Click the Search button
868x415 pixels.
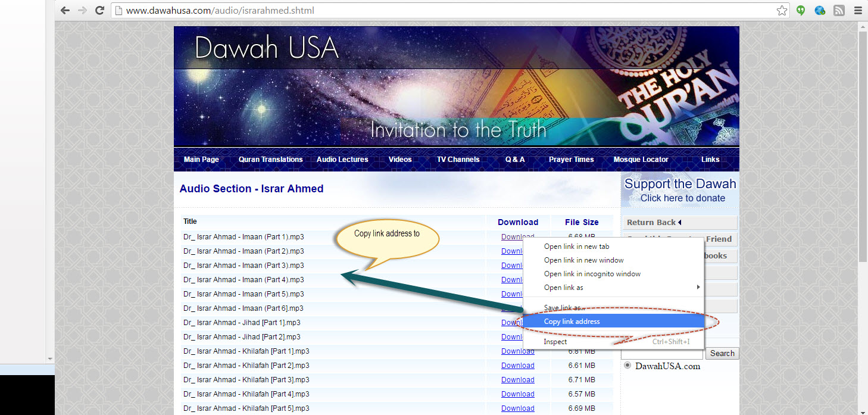pyautogui.click(x=722, y=353)
